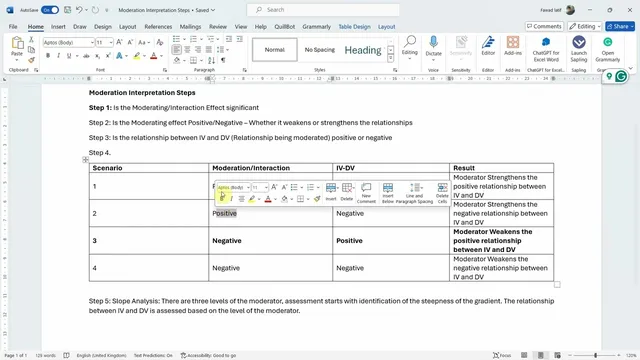Toggle Italic in the ribbon Font group
The height and width of the screenshot is (360, 640).
[58, 56]
